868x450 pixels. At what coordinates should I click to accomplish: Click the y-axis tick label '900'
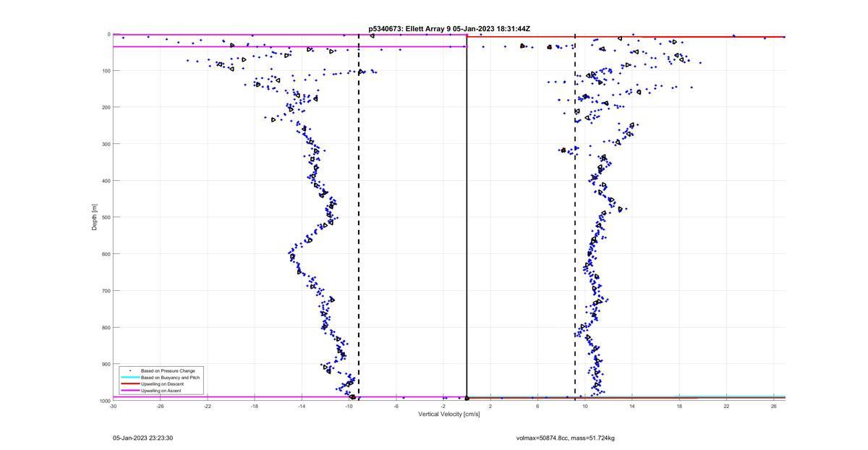[106, 364]
